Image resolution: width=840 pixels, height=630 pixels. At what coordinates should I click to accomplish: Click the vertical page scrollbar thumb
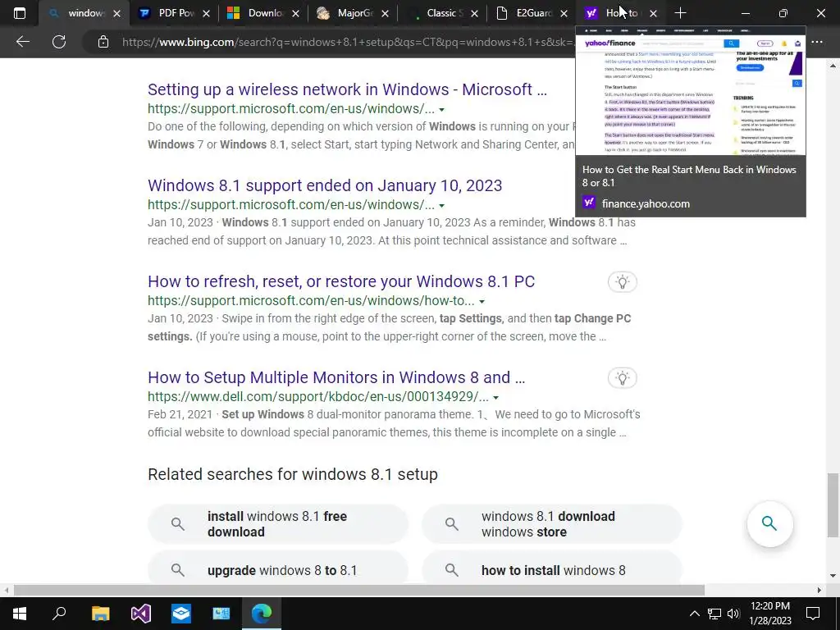833,504
